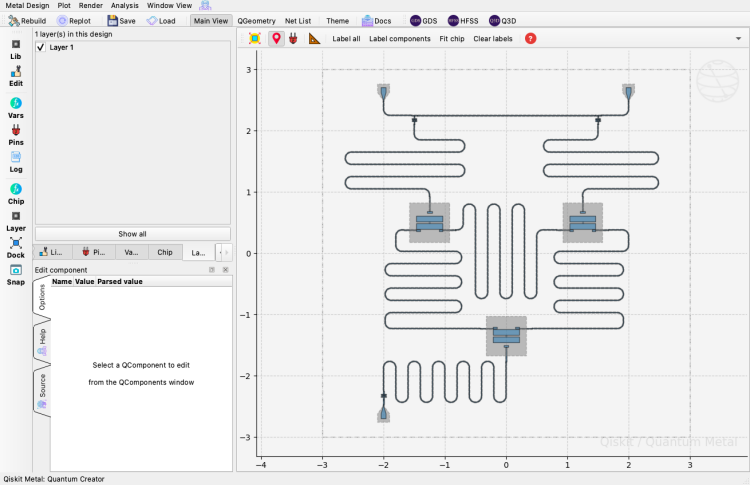The height and width of the screenshot is (485, 750).
Task: Click the right transmon qubit
Action: tap(583, 222)
